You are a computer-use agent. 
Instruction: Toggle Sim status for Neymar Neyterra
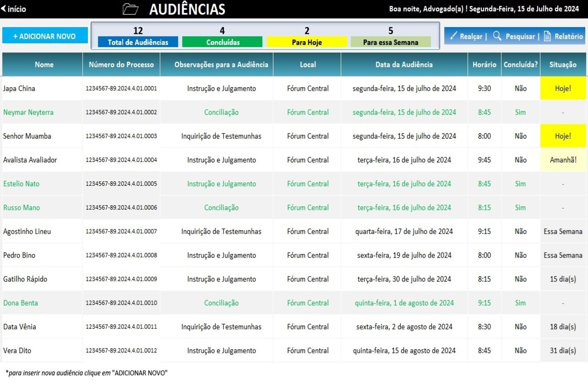(520, 112)
